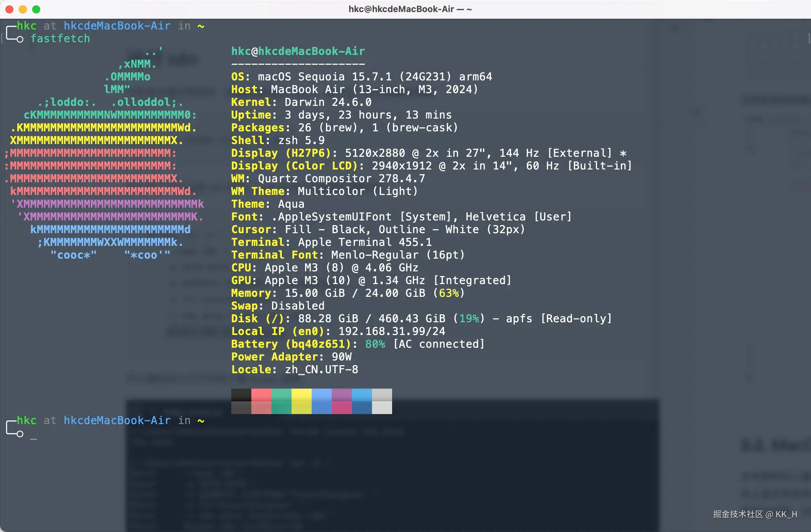Click the green zoom window button
Screen dimensions: 811x532
click(36, 9)
